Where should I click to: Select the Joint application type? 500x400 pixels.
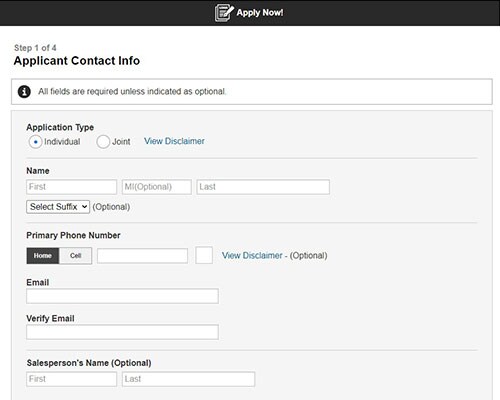pyautogui.click(x=103, y=142)
